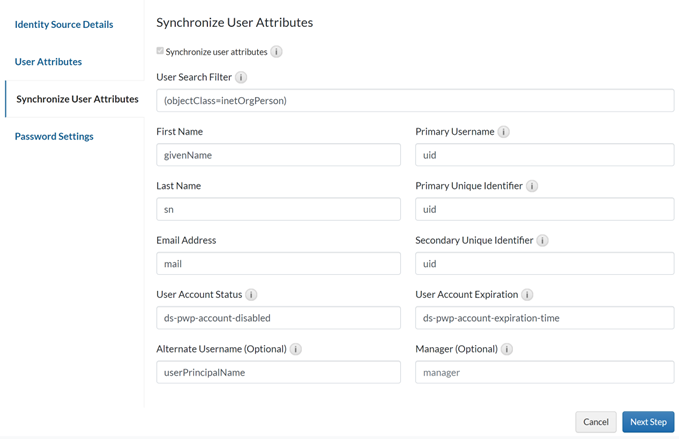Toggle the Synchronize user attributes checkbox
Screen dimensions: 679x439
[x=160, y=51]
